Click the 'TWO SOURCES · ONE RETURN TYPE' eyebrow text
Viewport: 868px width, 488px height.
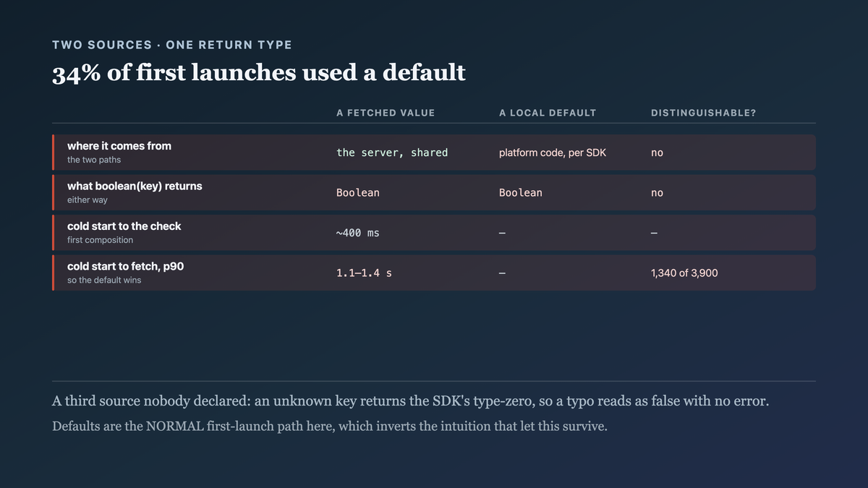click(x=172, y=45)
